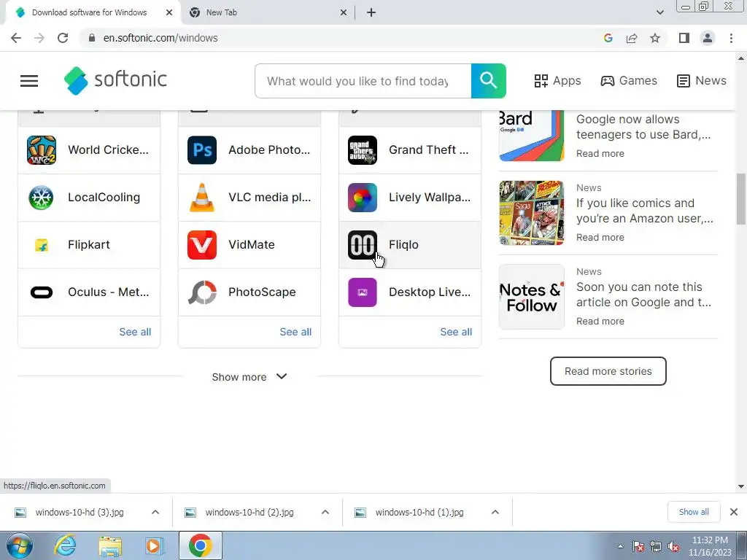
Task: Open Windows Media Player taskbar icon
Action: 154,545
